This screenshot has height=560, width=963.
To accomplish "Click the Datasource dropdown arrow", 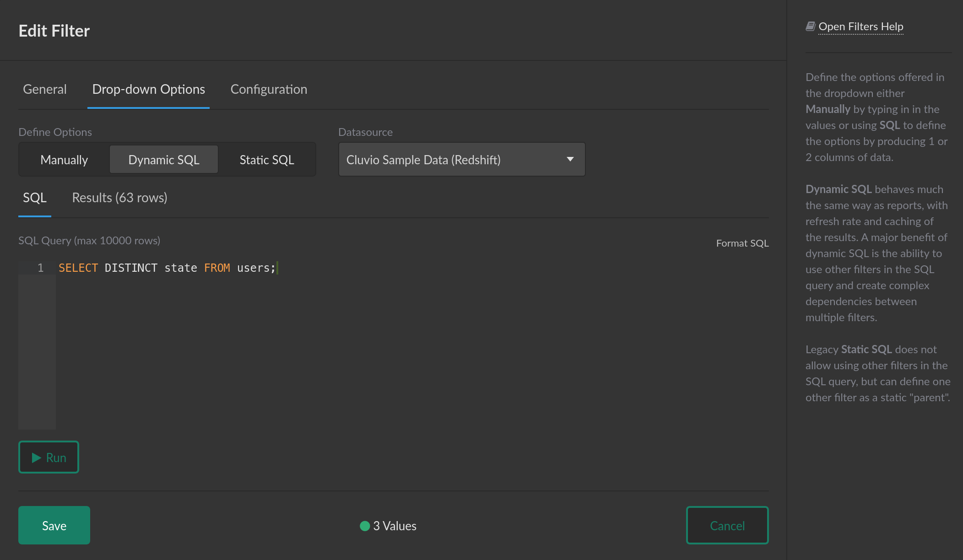I will [570, 159].
